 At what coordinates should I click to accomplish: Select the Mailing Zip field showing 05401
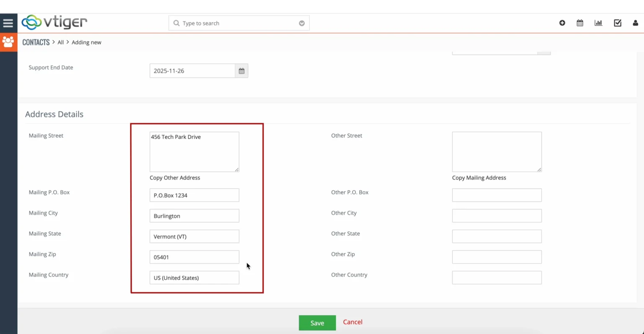pos(194,256)
